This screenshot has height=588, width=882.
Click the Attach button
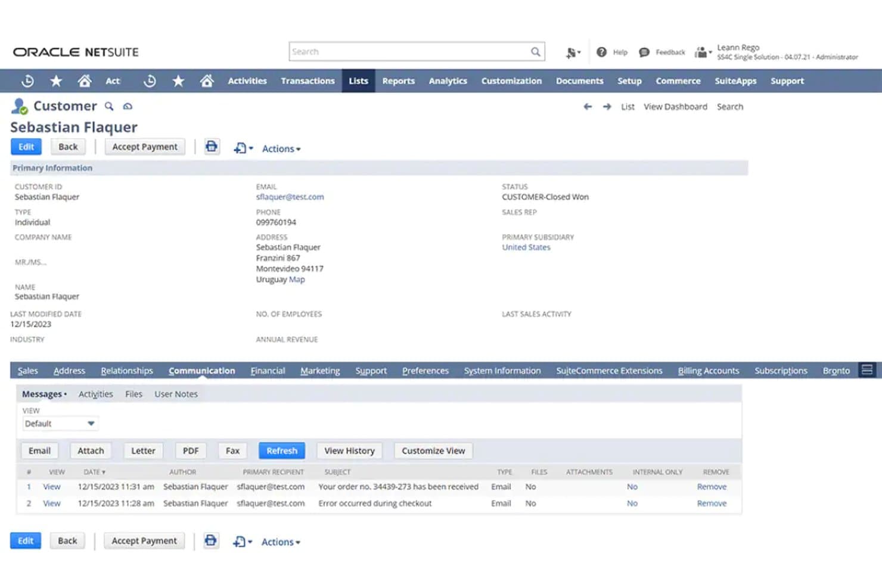pos(91,451)
